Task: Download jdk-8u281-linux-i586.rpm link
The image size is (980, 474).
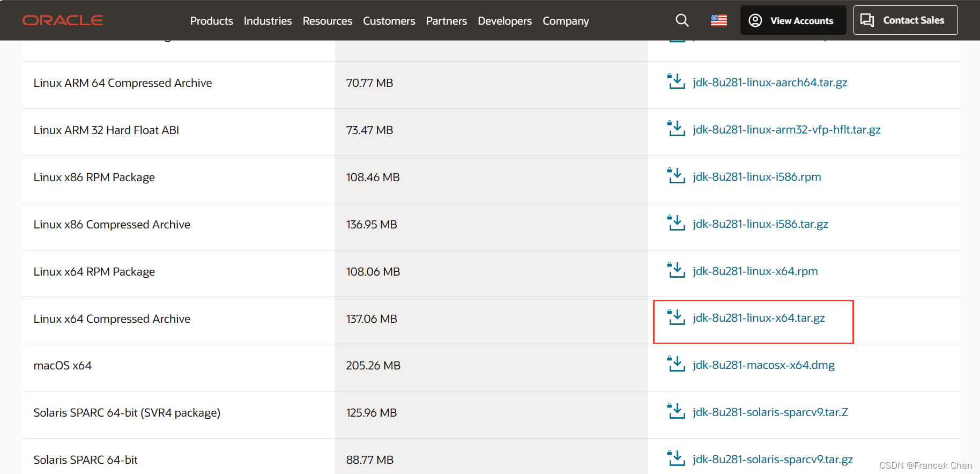Action: (x=757, y=177)
